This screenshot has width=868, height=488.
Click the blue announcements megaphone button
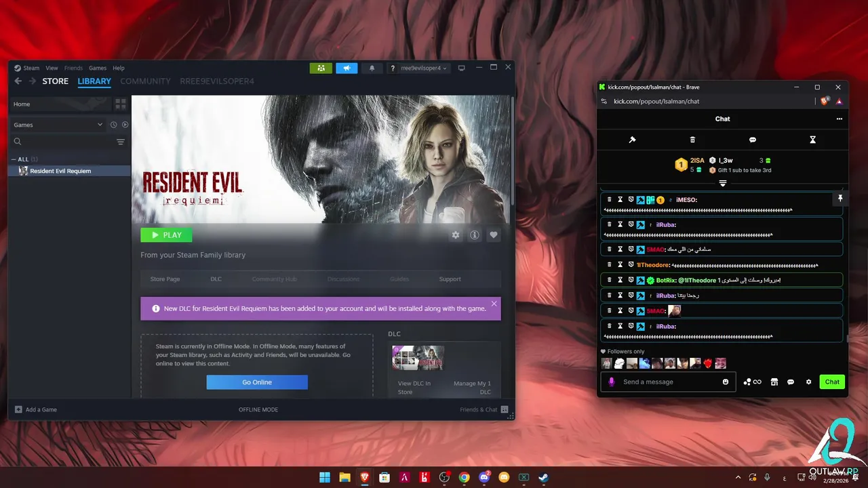(346, 68)
